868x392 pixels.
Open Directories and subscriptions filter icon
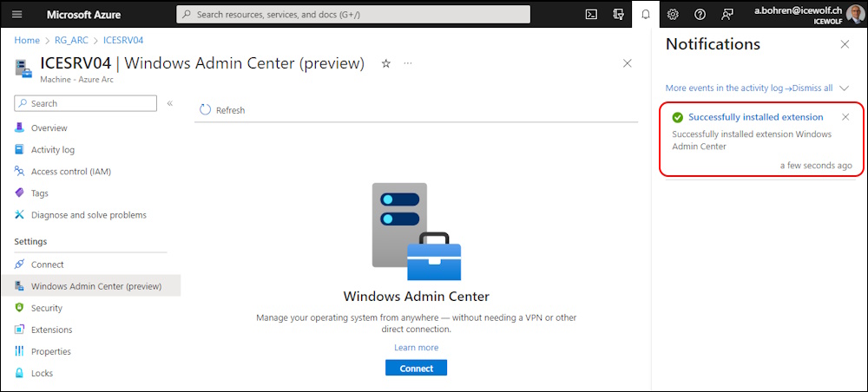618,15
